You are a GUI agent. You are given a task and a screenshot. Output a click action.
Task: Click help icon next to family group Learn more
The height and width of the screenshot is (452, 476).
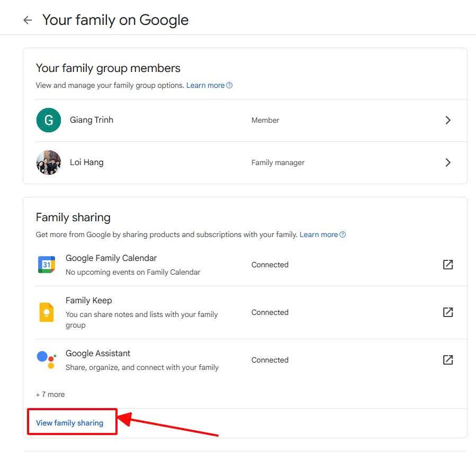tap(229, 85)
